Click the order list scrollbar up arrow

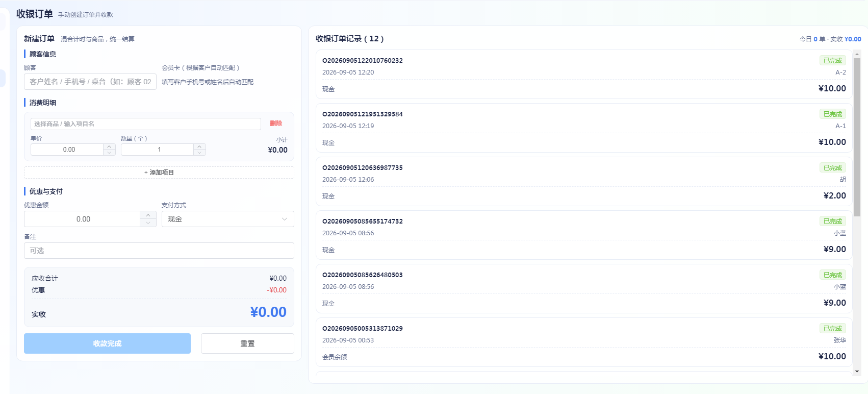coord(857,54)
